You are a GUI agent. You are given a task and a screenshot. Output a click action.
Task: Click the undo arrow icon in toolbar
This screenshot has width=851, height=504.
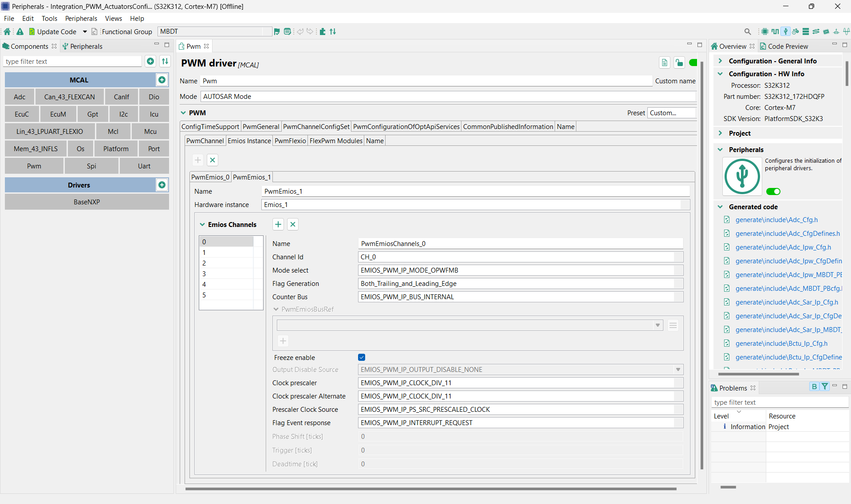point(301,31)
